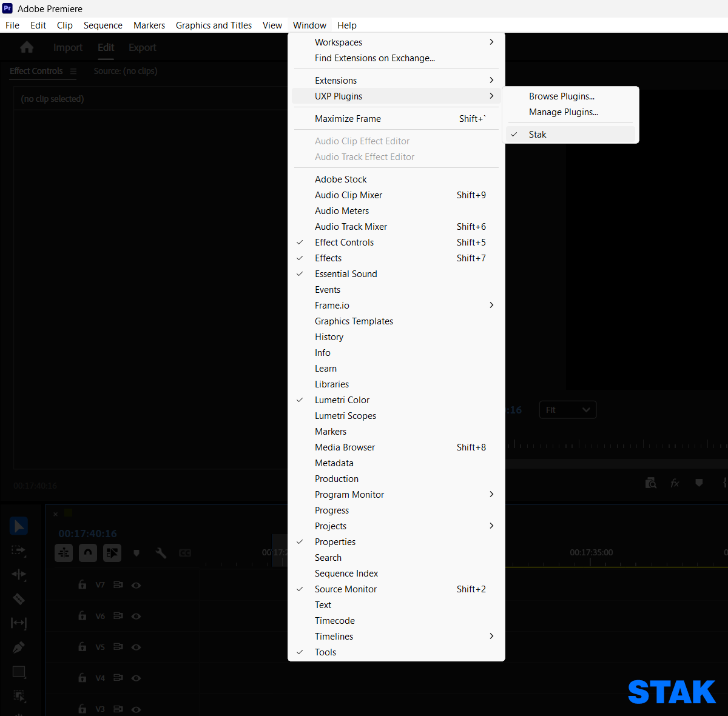Open the Graphics and Titles menu
728x716 pixels.
(214, 25)
